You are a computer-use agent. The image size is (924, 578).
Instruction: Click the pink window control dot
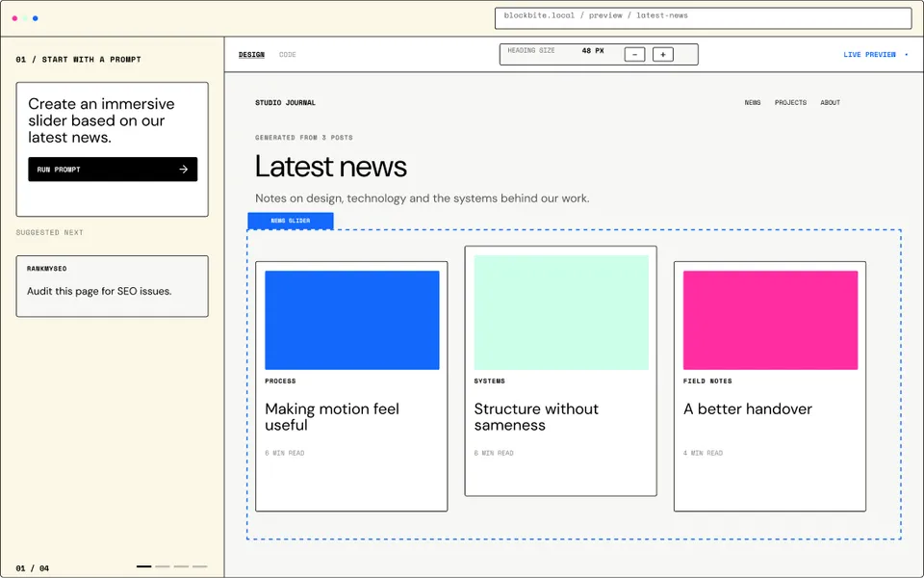pyautogui.click(x=14, y=18)
